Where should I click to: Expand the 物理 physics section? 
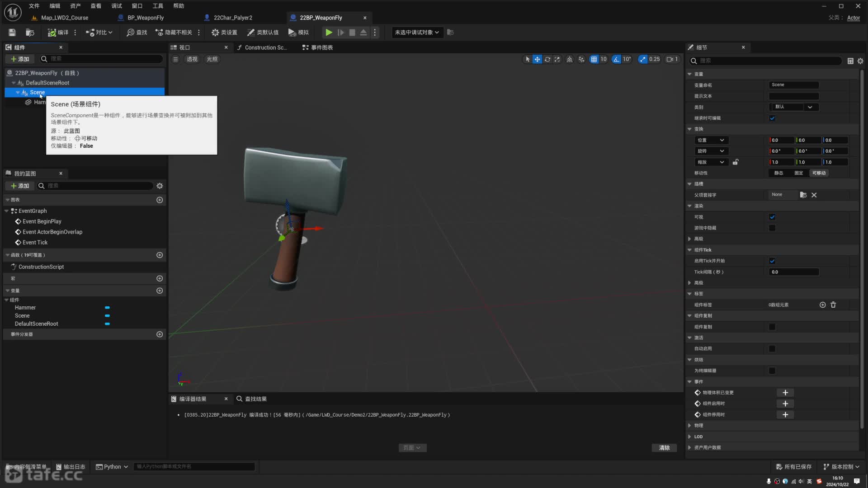[689, 426]
